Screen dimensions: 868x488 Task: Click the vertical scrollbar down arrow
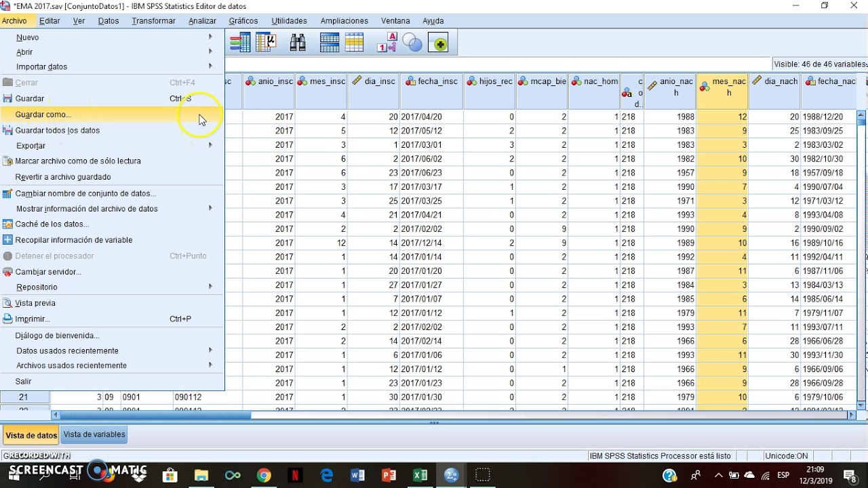pos(861,405)
